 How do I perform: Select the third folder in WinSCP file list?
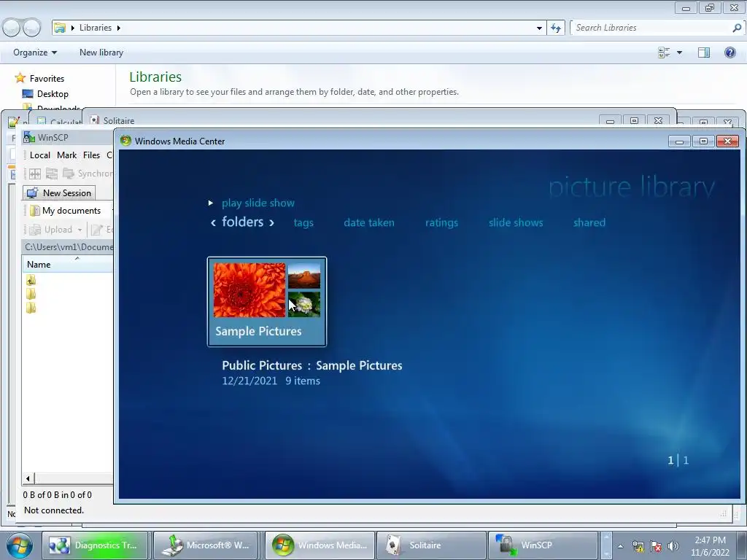coord(31,308)
